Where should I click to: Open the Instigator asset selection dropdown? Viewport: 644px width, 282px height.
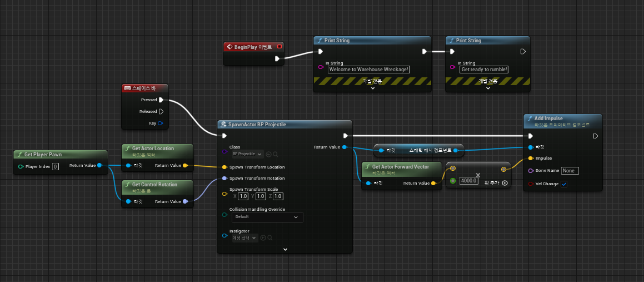point(245,238)
